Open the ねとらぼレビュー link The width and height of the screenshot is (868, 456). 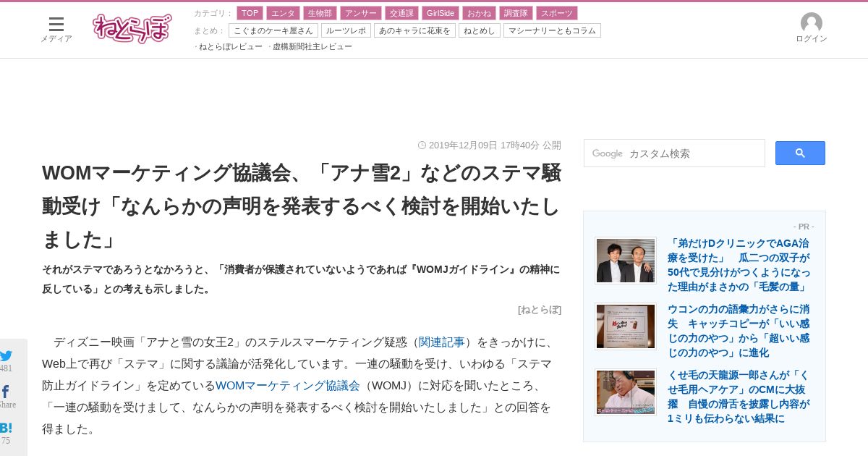(230, 46)
